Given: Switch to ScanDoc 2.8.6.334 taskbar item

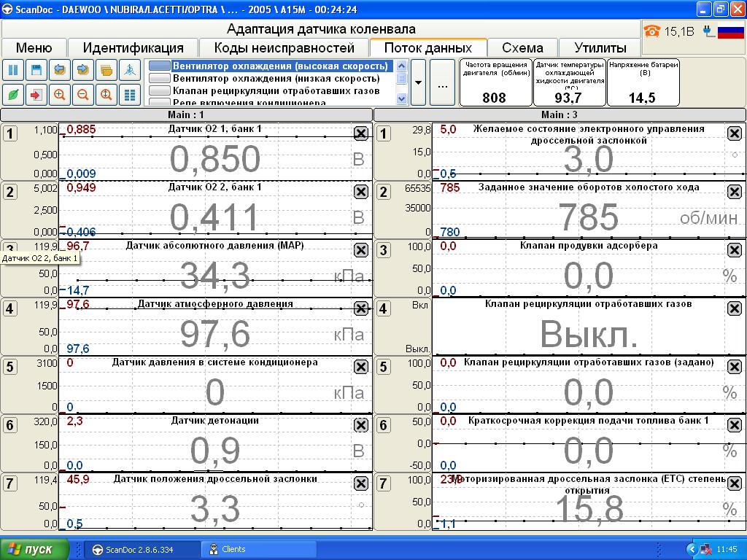Looking at the screenshot, I should 142,550.
